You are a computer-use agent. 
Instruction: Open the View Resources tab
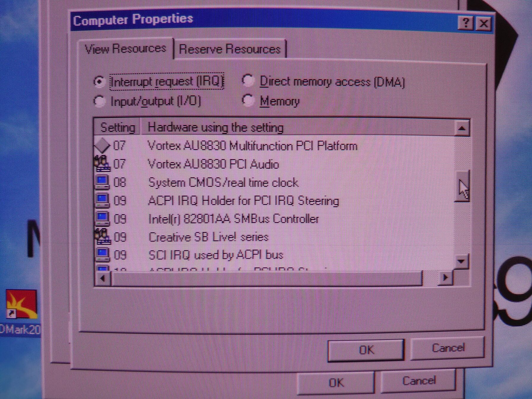point(125,48)
